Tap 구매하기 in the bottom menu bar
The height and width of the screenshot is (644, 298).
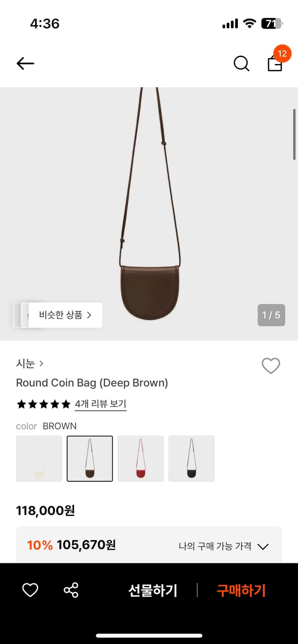coord(240,590)
